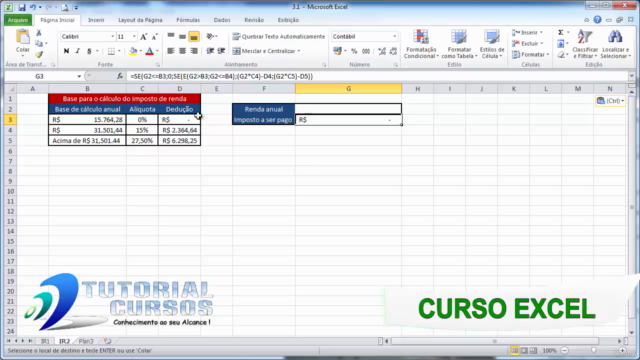The width and height of the screenshot is (640, 360).
Task: Open Formatar como Tabela gallery
Action: (x=459, y=44)
